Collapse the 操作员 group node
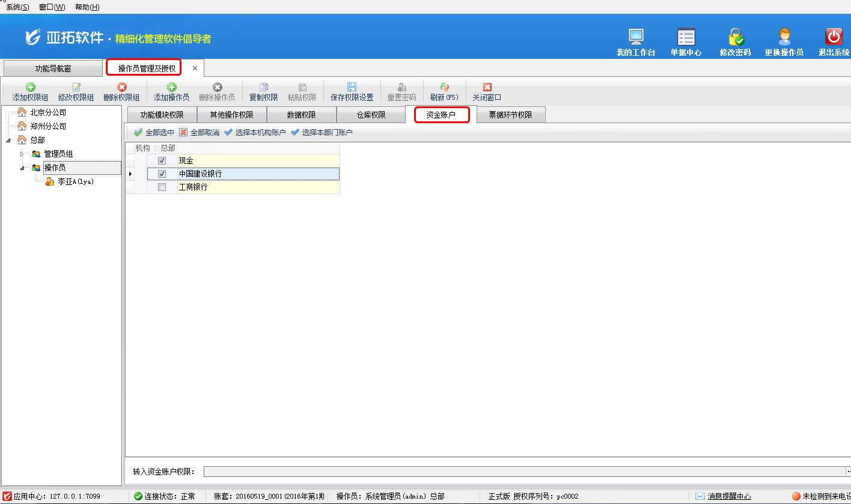 23,168
